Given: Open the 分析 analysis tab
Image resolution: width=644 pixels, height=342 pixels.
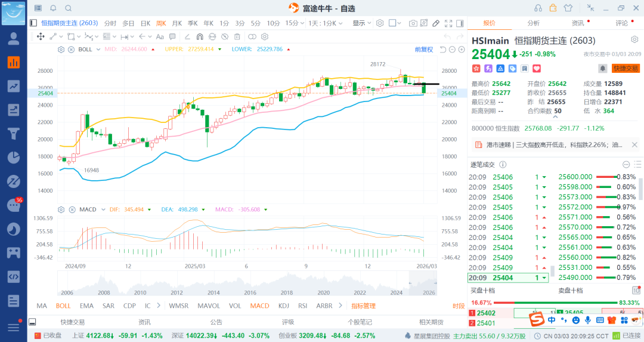Looking at the screenshot, I should tap(534, 23).
